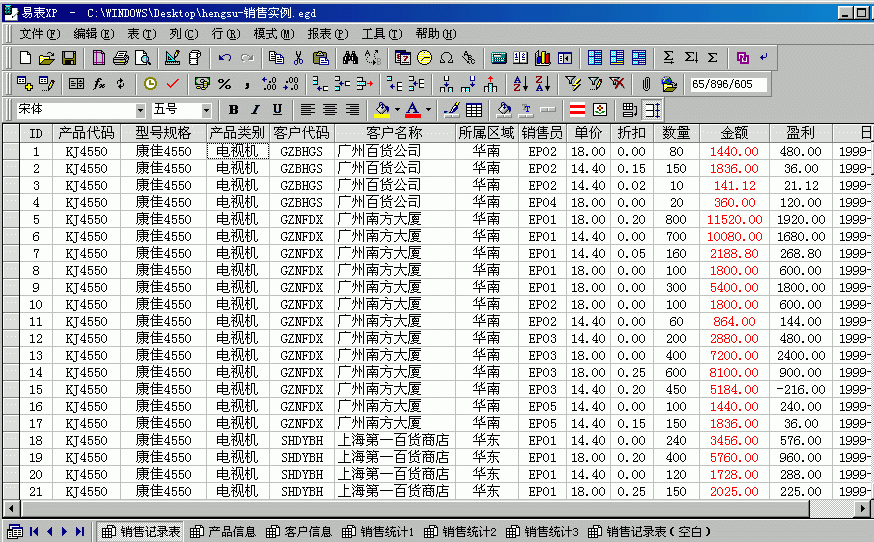The height and width of the screenshot is (542, 874).
Task: Open the 文件(F) menu
Action: 40,34
